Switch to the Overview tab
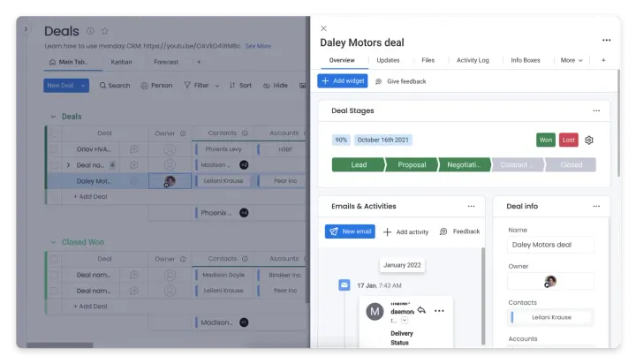636x364 pixels. click(x=342, y=60)
